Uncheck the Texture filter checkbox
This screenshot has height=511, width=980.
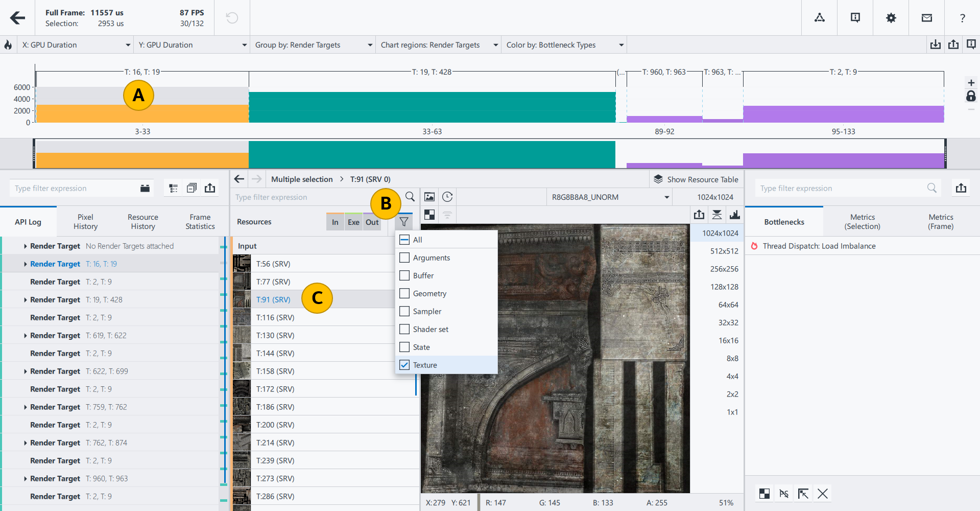coord(404,365)
